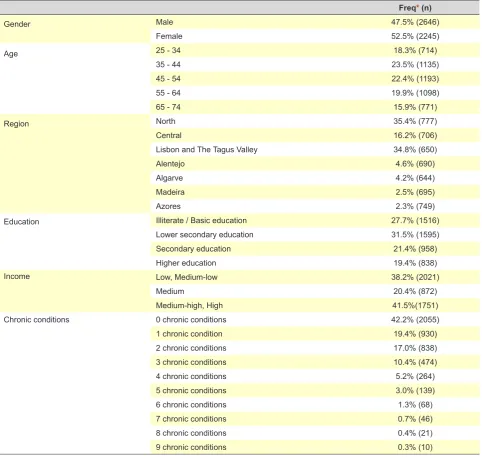This screenshot has height=457, width=482.
Task: Click the value '2.5% (695)'
Action: pyautogui.click(x=415, y=192)
